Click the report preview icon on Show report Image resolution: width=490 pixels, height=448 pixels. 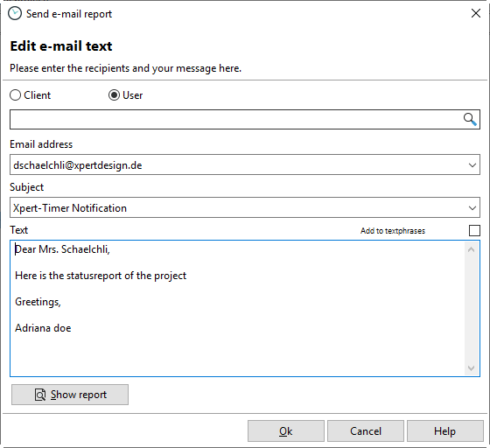(40, 395)
